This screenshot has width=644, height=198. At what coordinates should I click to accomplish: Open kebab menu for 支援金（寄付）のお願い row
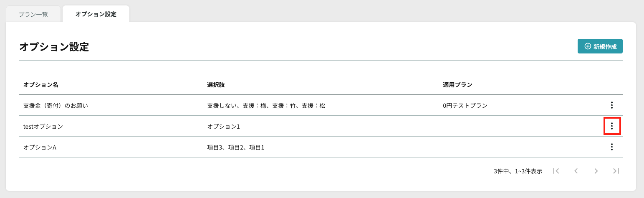(x=611, y=105)
